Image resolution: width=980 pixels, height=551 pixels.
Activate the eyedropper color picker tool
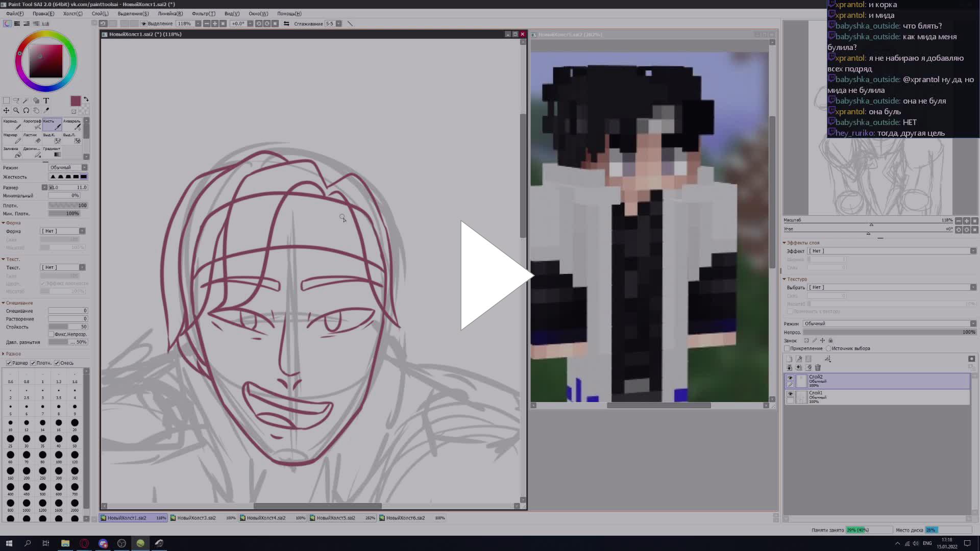pos(46,110)
